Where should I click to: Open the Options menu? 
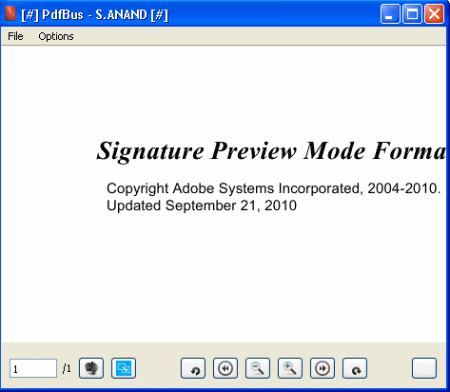coord(56,36)
